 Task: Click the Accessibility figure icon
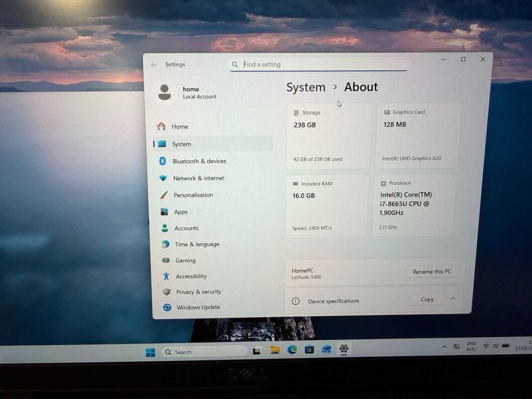pos(166,276)
